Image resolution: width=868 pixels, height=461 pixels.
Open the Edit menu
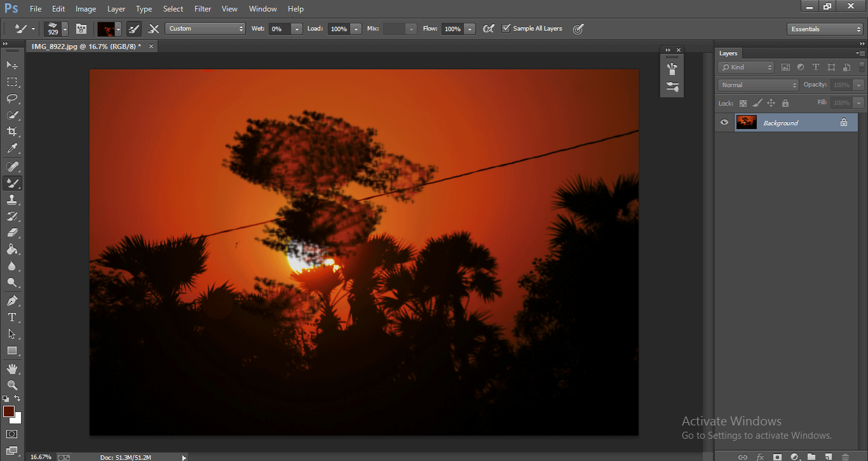pyautogui.click(x=58, y=9)
